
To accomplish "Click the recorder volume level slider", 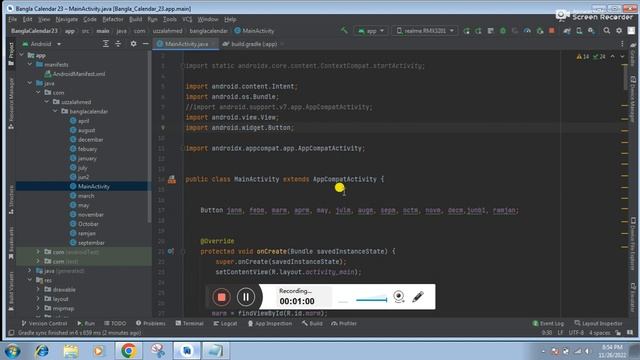I will pos(371,299).
